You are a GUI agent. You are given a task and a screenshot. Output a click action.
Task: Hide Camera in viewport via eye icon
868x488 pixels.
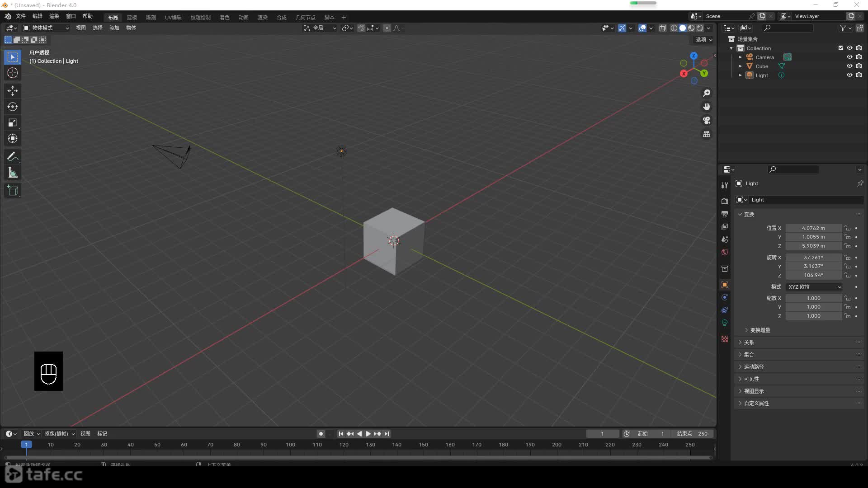click(x=849, y=57)
